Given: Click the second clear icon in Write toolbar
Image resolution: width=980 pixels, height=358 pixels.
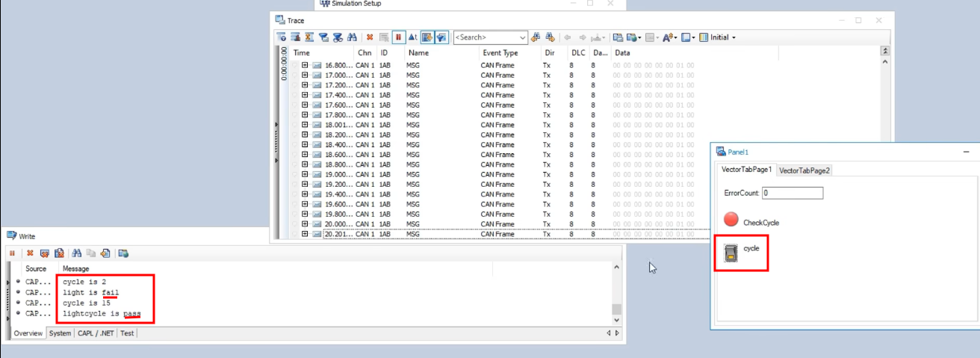Looking at the screenshot, I should coord(45,253).
